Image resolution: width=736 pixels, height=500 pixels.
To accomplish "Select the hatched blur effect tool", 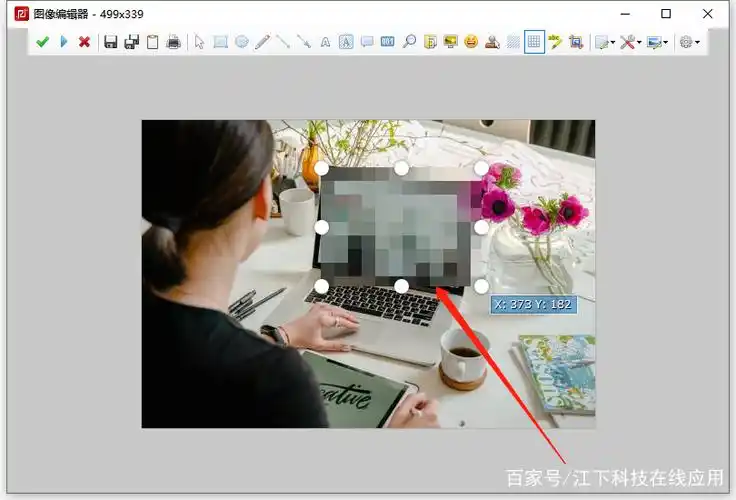I will click(513, 42).
